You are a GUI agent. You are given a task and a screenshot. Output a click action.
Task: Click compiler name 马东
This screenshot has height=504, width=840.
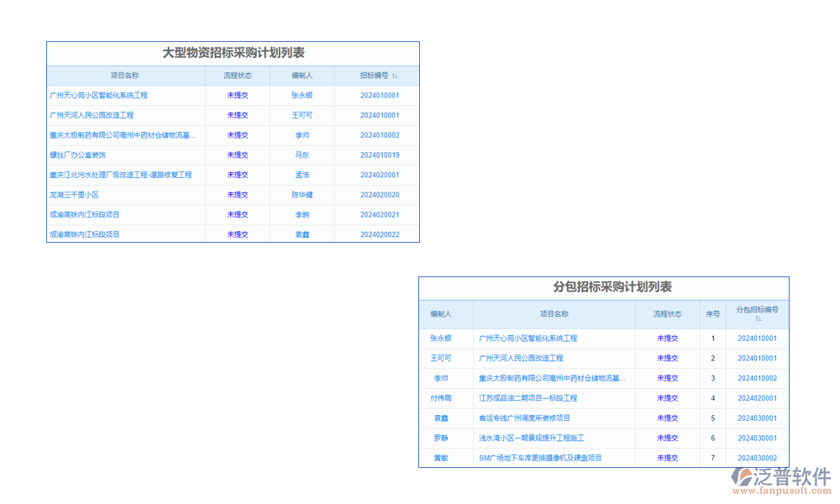coord(302,155)
